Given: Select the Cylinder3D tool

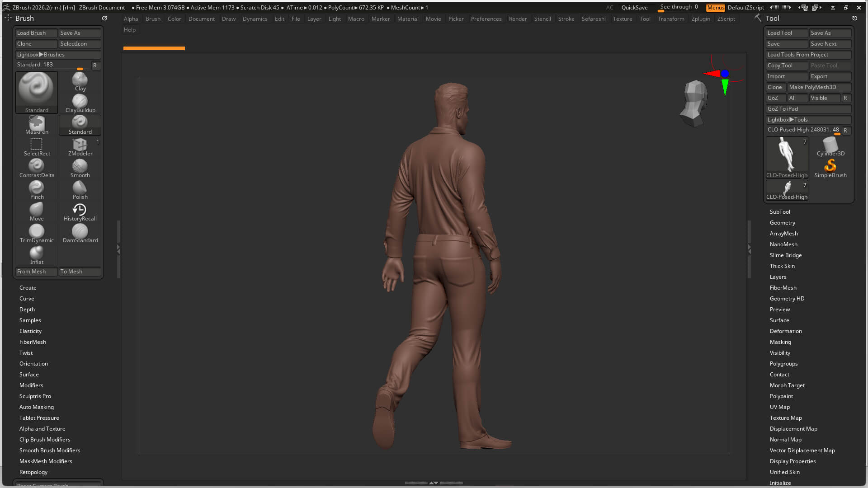Looking at the screenshot, I should point(830,147).
